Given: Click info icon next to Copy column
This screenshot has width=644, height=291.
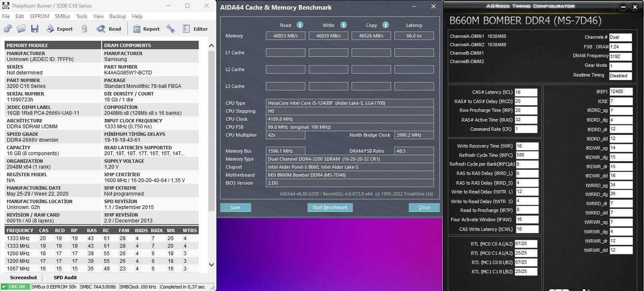Looking at the screenshot, I should [386, 25].
